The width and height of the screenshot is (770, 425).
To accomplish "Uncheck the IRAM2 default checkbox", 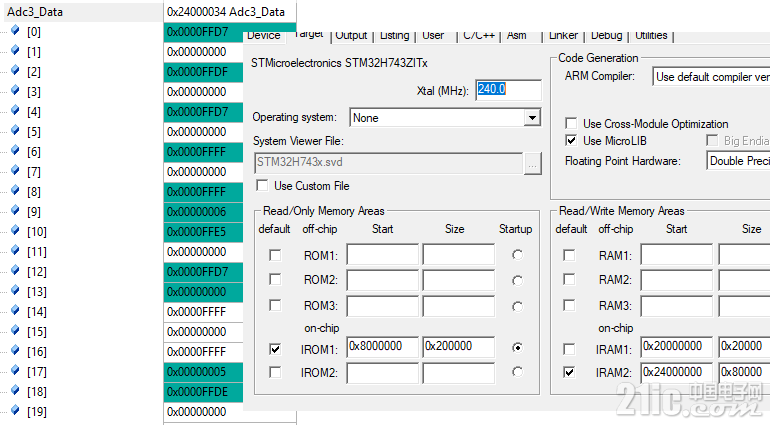I will pyautogui.click(x=569, y=372).
